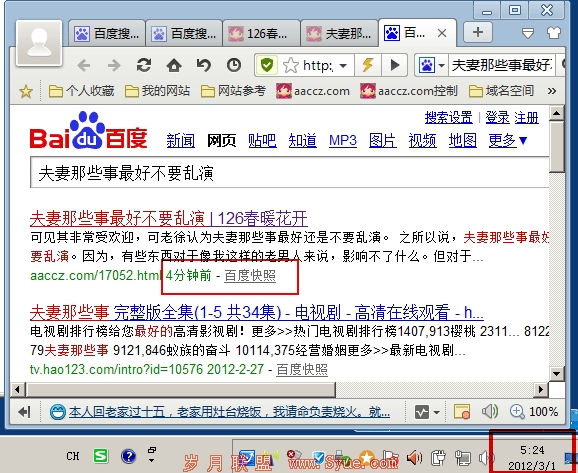Image resolution: width=578 pixels, height=473 pixels.
Task: Click horizontal scrollbar right arrow
Action: coord(540,389)
